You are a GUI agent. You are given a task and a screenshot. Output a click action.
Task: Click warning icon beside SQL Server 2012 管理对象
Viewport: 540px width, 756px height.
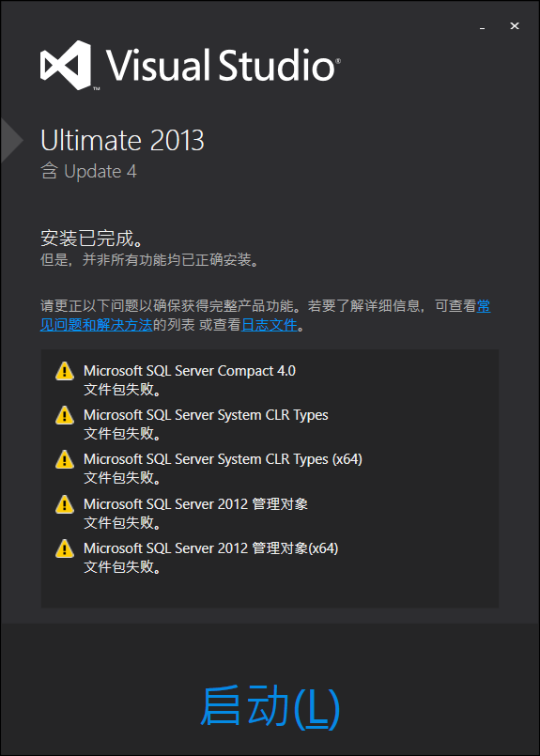click(x=65, y=504)
